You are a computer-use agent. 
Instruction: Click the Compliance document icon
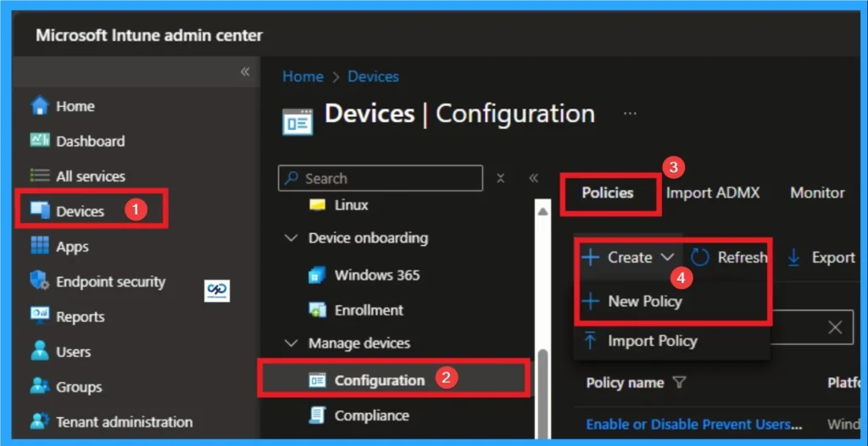(x=317, y=415)
